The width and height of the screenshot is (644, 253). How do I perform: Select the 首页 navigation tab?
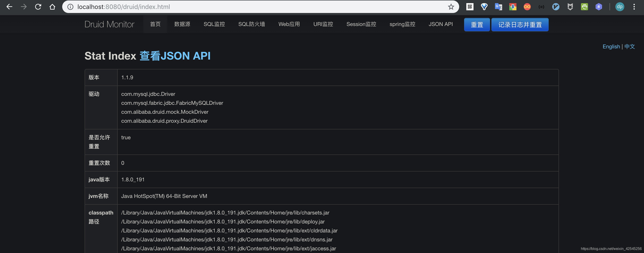click(x=155, y=24)
